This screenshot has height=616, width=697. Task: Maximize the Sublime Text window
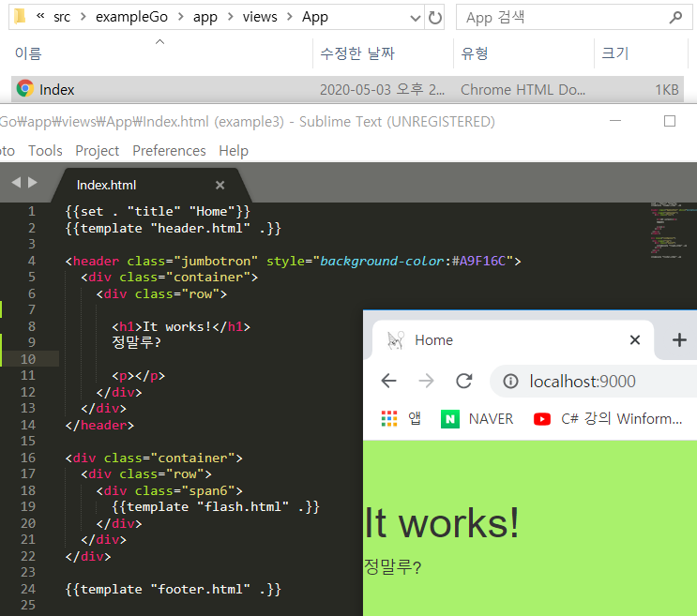pos(670,121)
